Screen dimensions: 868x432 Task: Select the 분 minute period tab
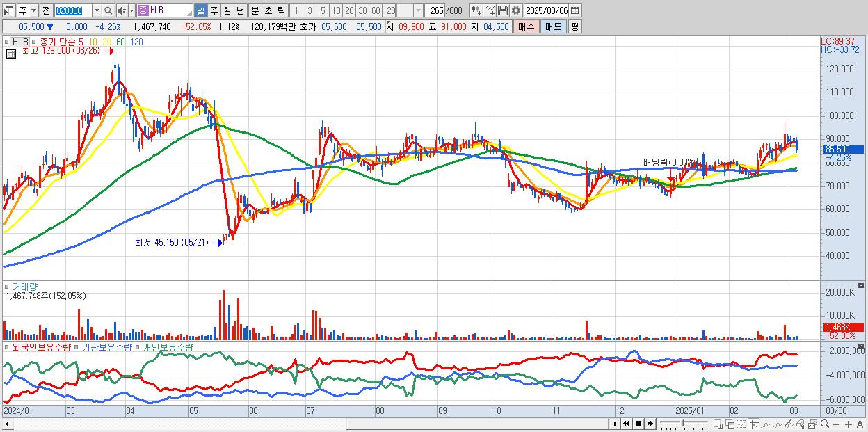pyautogui.click(x=255, y=10)
